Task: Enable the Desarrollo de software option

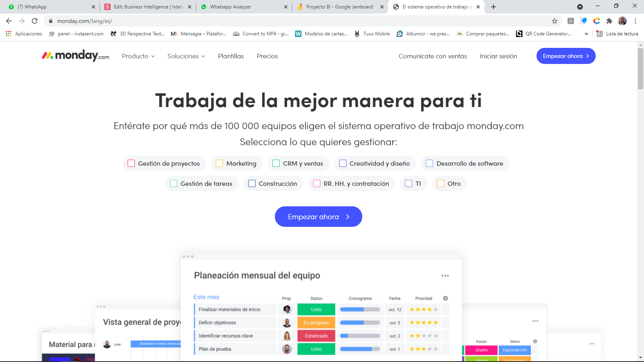Action: [x=429, y=163]
